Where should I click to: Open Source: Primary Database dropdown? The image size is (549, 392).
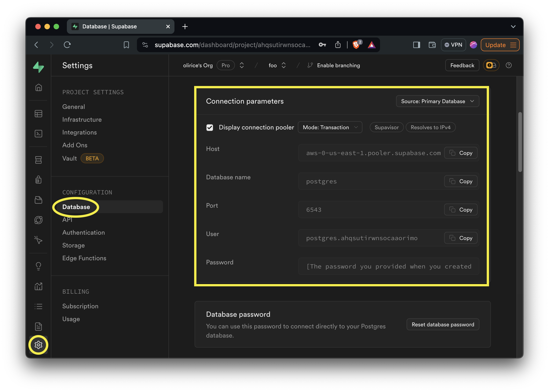point(437,101)
